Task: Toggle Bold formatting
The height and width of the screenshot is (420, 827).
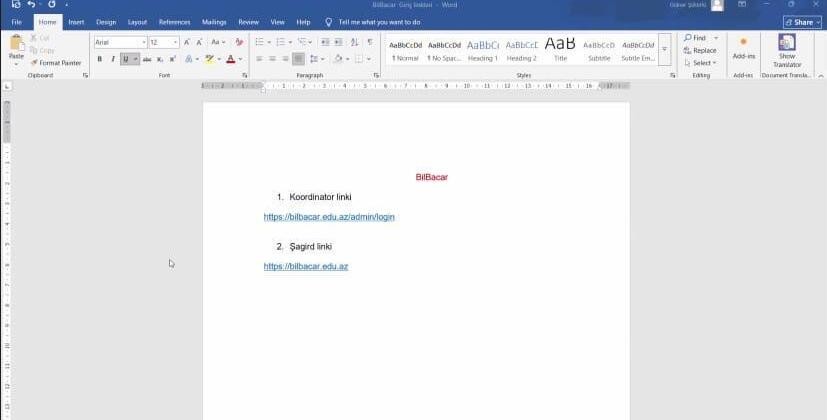Action: pyautogui.click(x=99, y=59)
